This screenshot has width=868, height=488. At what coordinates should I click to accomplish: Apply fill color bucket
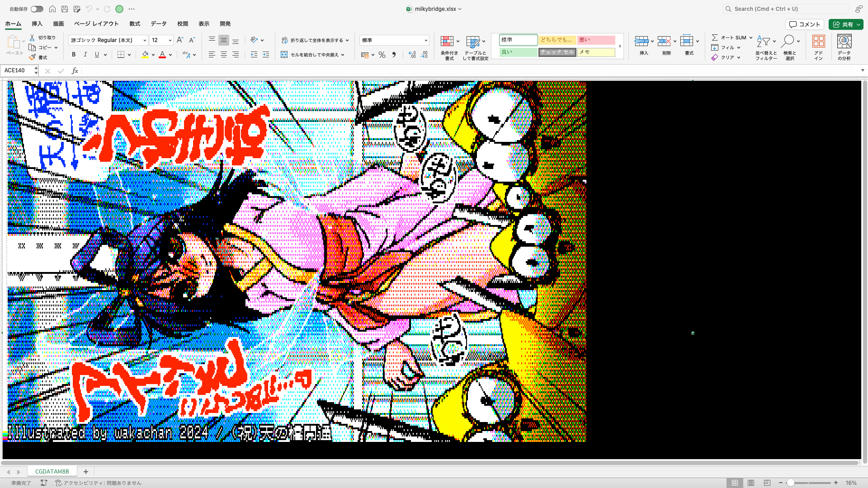pos(145,55)
